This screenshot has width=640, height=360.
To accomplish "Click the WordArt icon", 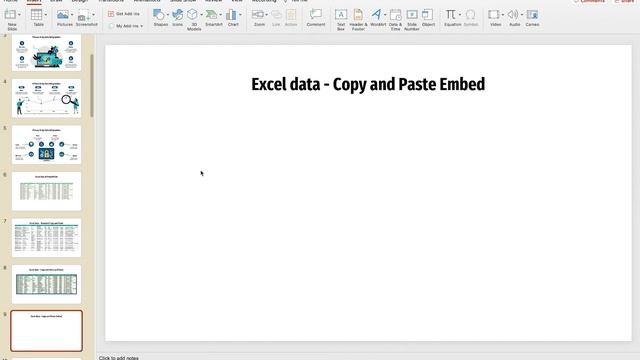I will (376, 15).
